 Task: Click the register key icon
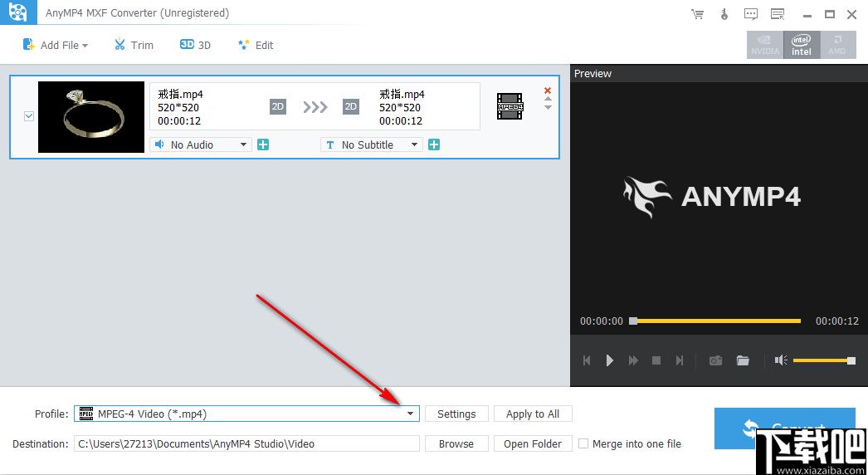pyautogui.click(x=724, y=14)
